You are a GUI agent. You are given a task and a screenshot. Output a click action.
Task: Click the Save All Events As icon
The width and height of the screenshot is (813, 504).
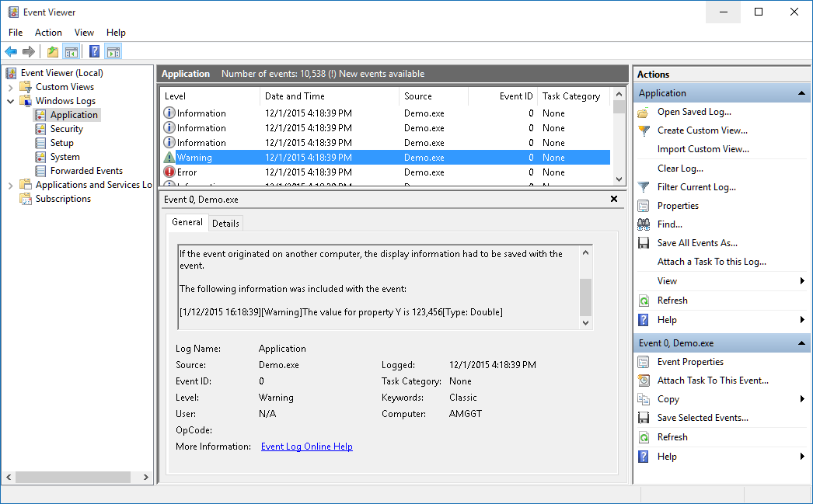pyautogui.click(x=644, y=243)
